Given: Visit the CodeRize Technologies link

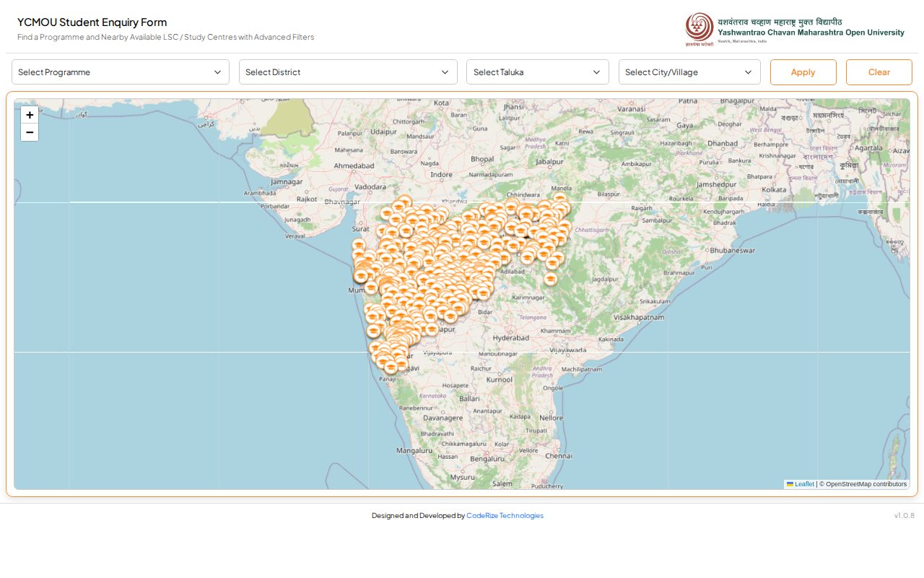Looking at the screenshot, I should pyautogui.click(x=505, y=516).
